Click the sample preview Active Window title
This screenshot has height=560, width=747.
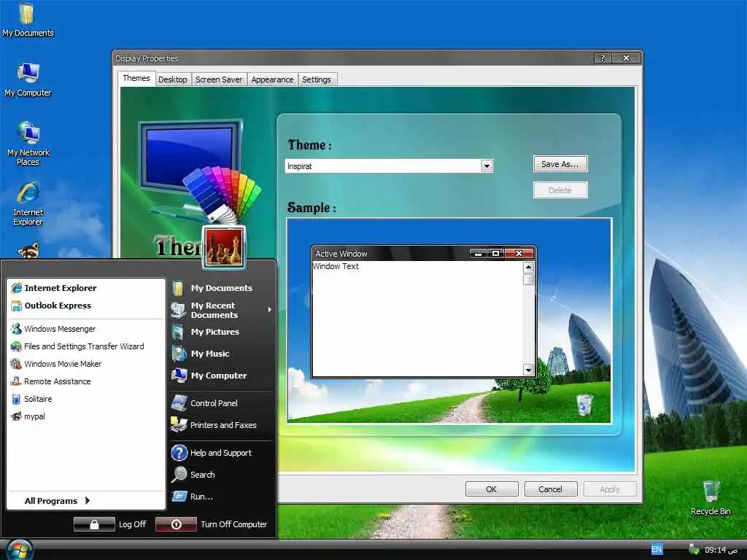tap(341, 254)
